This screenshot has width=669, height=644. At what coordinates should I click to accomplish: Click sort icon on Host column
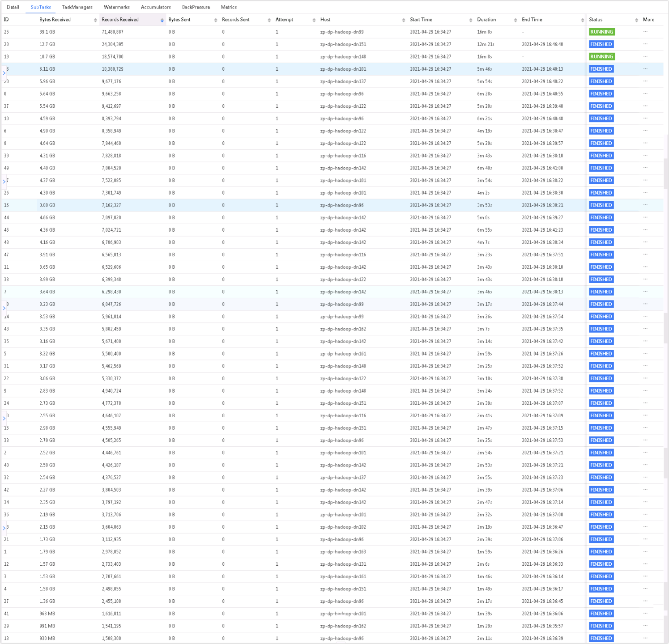pos(404,20)
